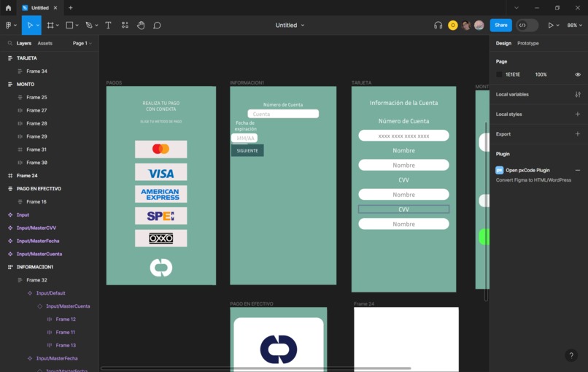This screenshot has height=372, width=588.
Task: Open a new tab with plus icon
Action: [71, 7]
